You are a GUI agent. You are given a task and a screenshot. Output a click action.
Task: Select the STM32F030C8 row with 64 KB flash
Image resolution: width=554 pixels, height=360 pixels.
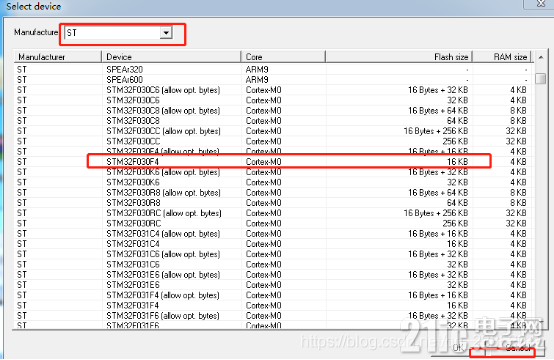(272, 121)
